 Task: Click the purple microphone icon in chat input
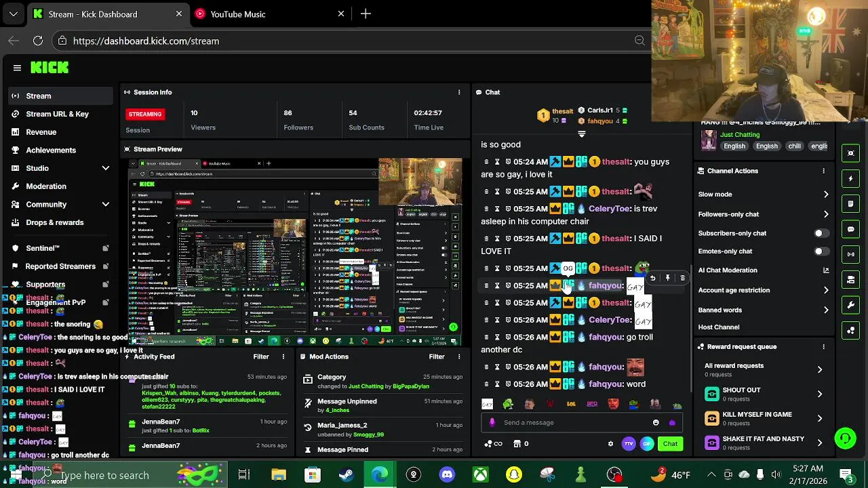(492, 422)
